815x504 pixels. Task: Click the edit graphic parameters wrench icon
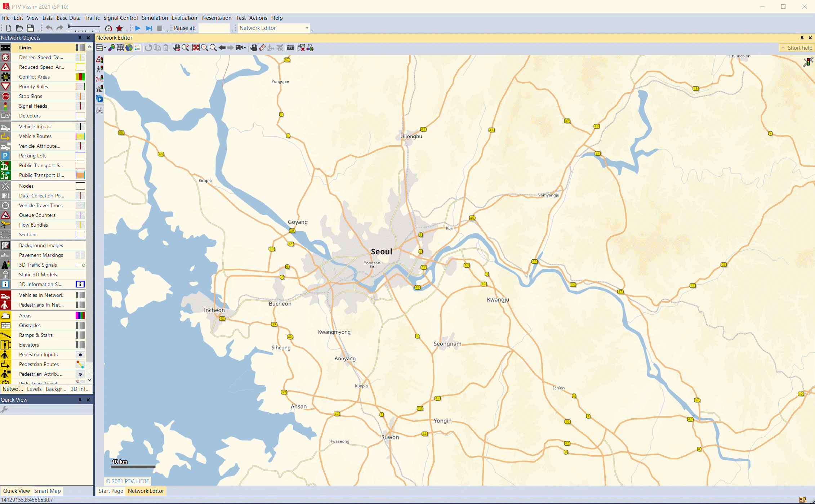pos(112,48)
